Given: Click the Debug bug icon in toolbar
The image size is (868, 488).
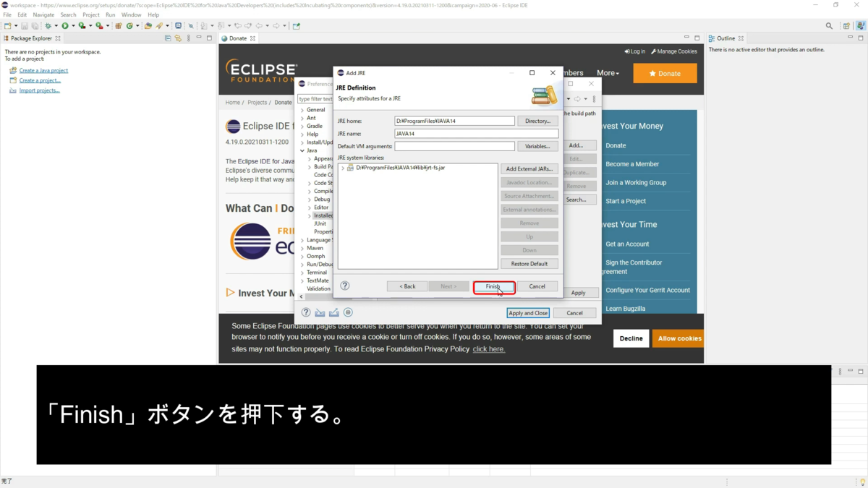Looking at the screenshot, I should (48, 26).
